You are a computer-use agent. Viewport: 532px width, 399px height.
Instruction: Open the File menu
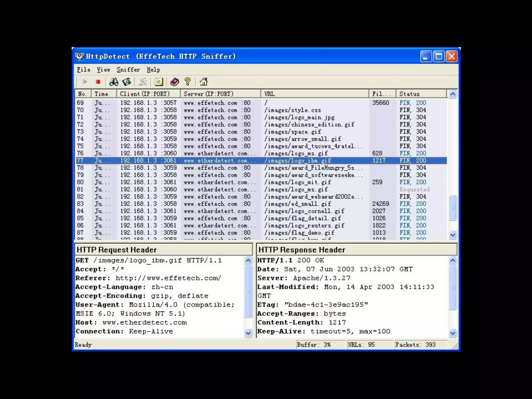point(83,70)
